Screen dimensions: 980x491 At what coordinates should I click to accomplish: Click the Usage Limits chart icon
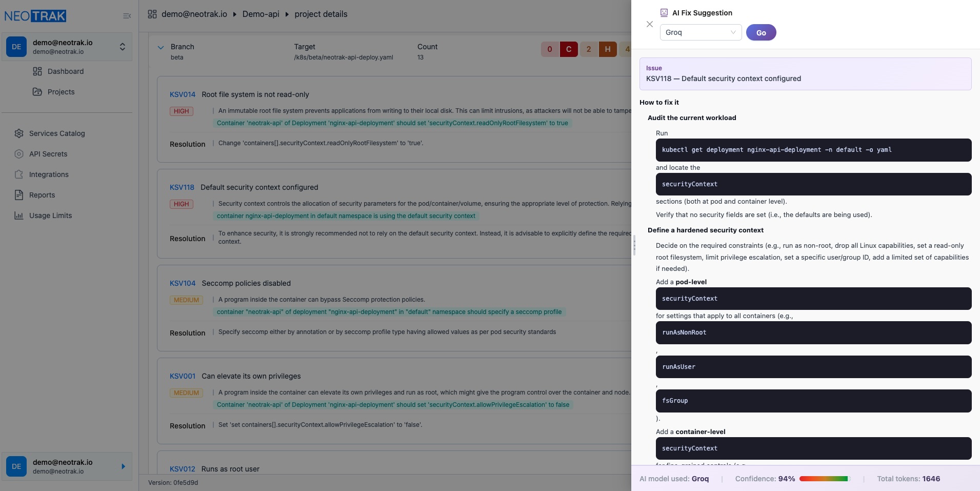(x=19, y=215)
